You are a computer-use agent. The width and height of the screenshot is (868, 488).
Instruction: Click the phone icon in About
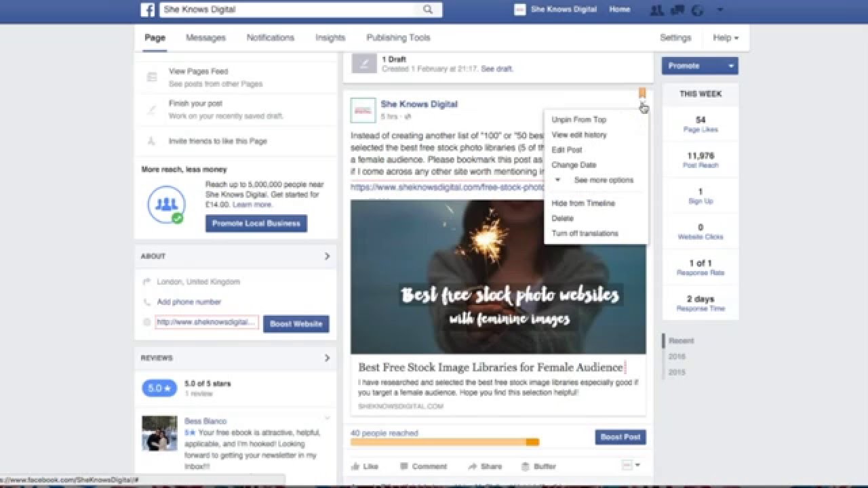pos(146,302)
